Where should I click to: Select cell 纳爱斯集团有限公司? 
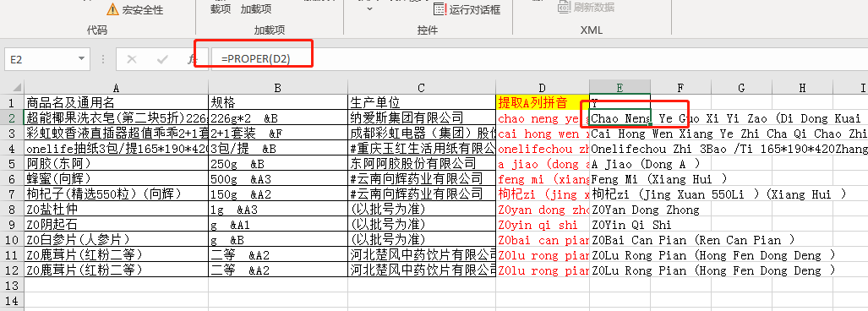point(422,117)
